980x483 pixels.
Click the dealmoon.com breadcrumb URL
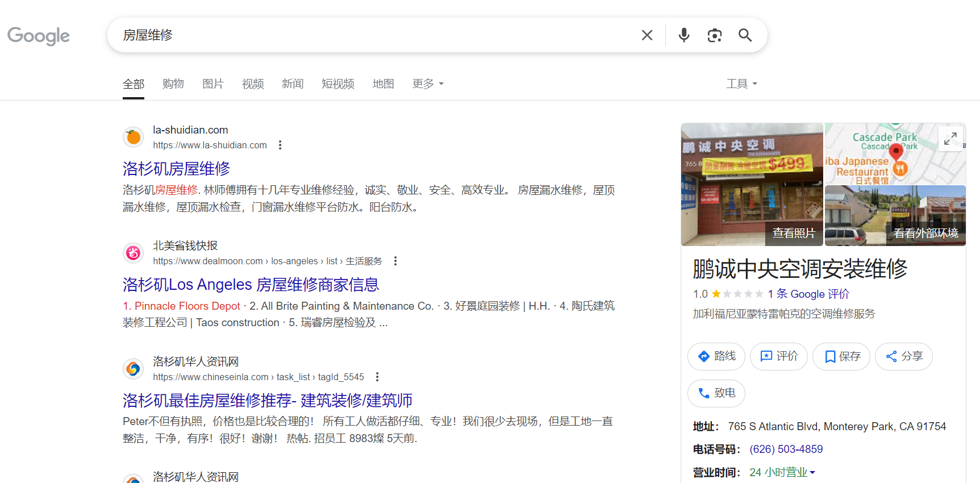point(268,261)
